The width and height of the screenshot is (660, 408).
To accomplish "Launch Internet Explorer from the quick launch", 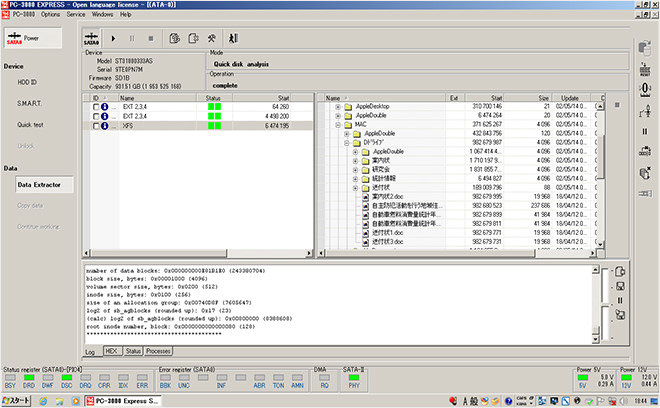I will (x=43, y=401).
